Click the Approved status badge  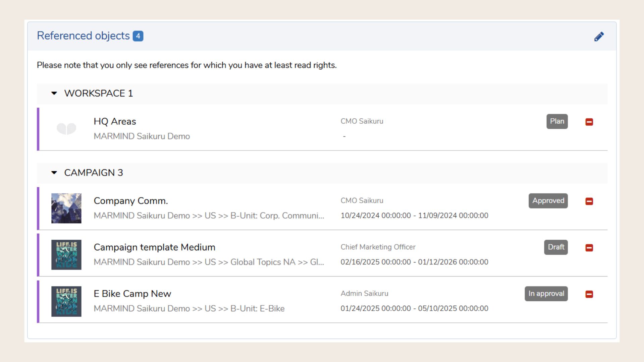pyautogui.click(x=548, y=201)
